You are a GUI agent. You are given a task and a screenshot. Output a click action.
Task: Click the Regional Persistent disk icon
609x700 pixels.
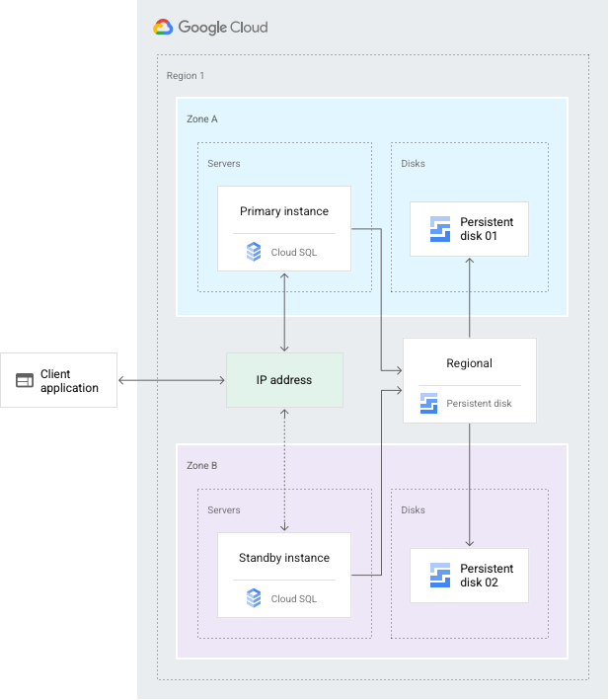point(428,403)
